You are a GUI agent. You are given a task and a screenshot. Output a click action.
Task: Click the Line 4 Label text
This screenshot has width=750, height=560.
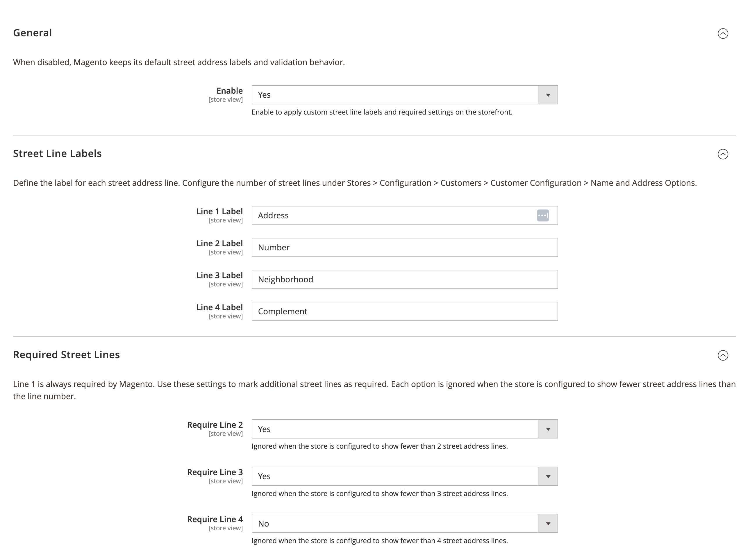coord(219,307)
